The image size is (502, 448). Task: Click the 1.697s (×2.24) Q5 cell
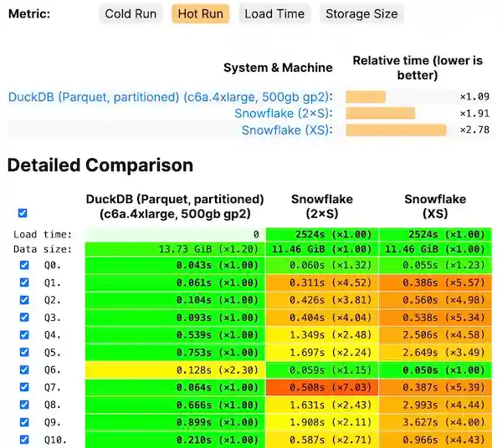pyautogui.click(x=322, y=353)
